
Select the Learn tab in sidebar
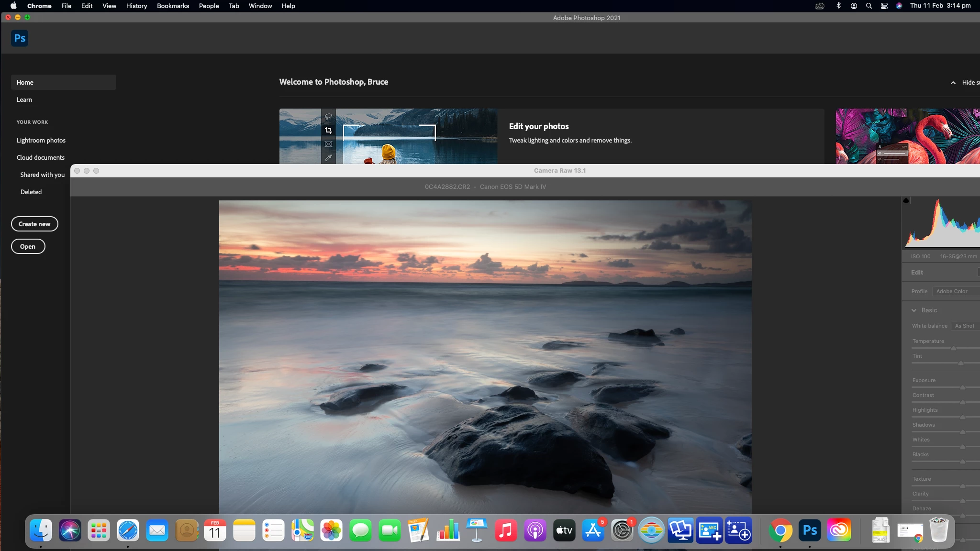coord(24,99)
